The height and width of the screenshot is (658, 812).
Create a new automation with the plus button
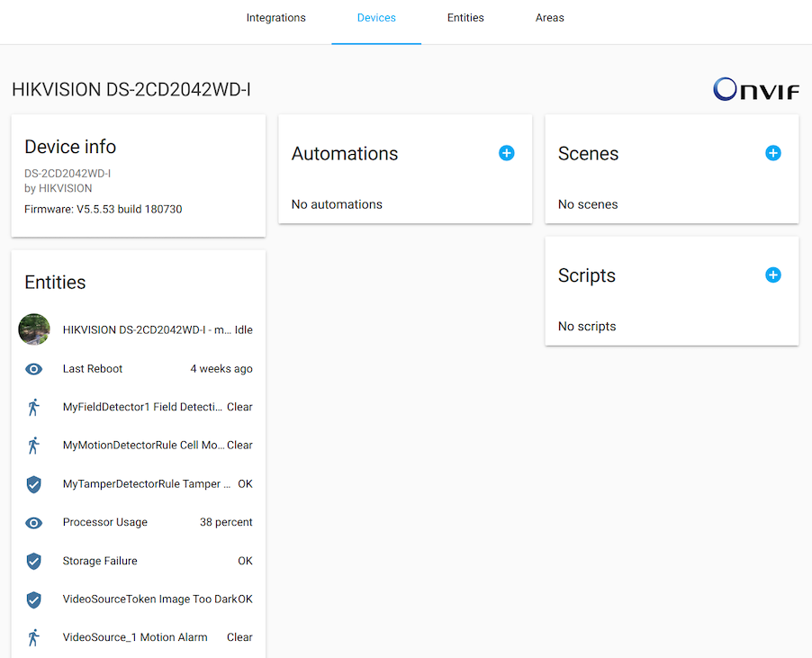pos(506,153)
